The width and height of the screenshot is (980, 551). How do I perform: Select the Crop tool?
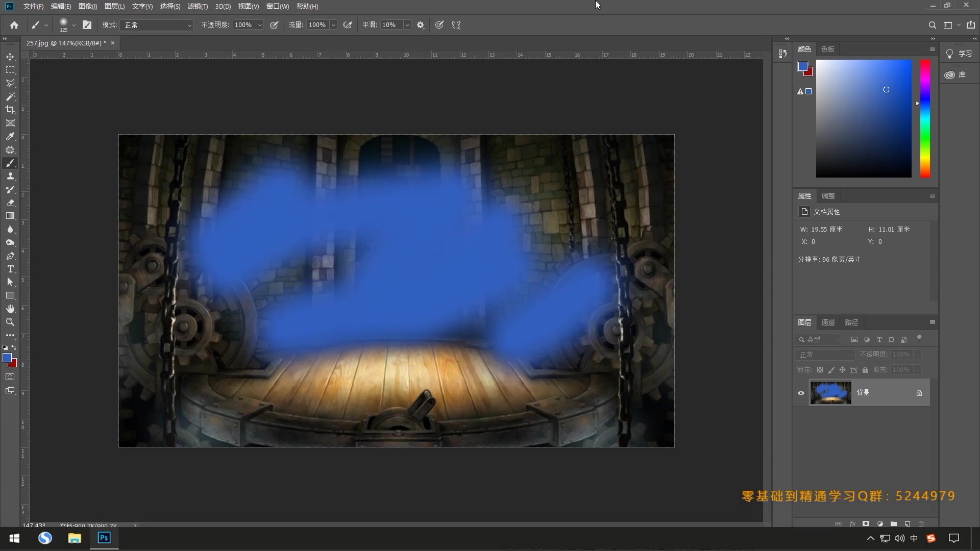(10, 110)
